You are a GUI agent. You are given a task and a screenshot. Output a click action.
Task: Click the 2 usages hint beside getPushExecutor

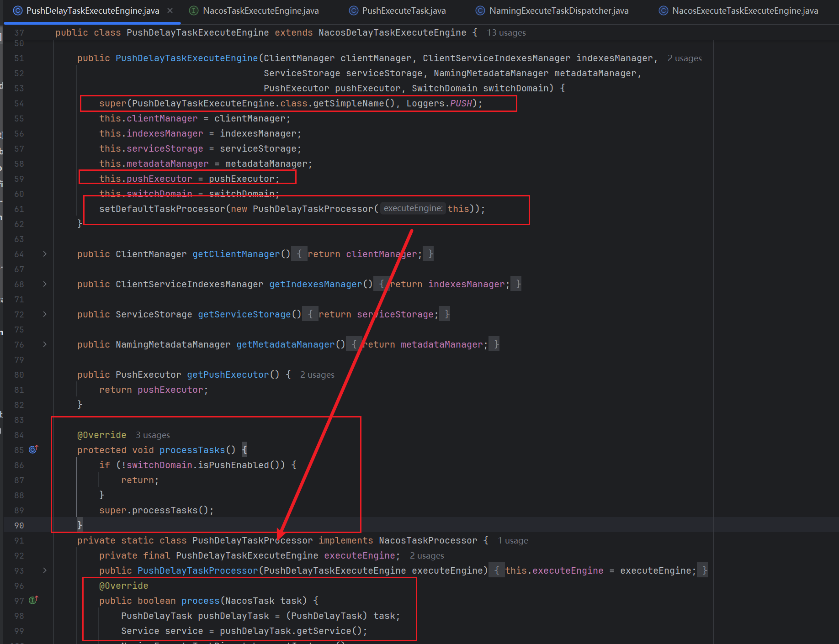point(317,375)
